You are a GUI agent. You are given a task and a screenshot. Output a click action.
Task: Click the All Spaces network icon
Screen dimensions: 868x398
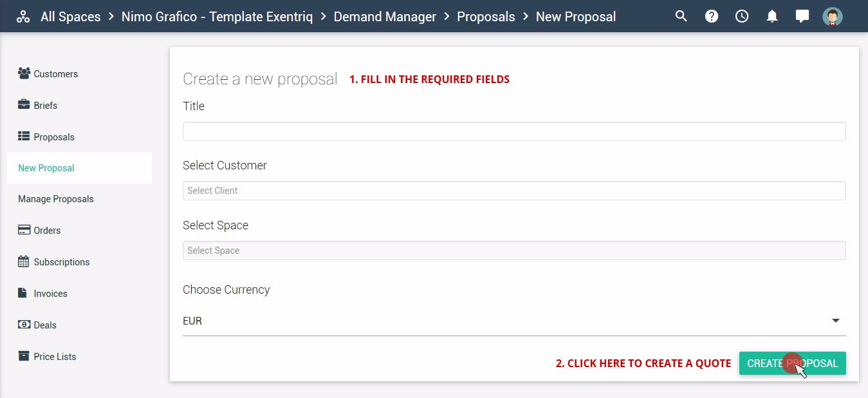[x=23, y=17]
